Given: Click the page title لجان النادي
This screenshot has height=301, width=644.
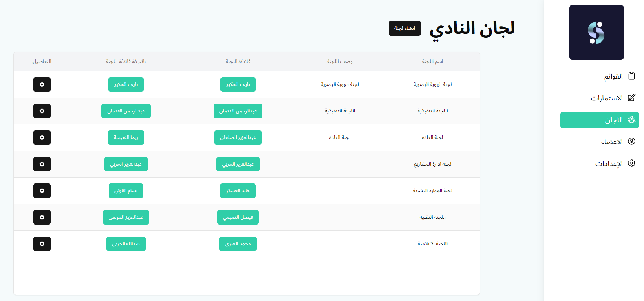Looking at the screenshot, I should pyautogui.click(x=472, y=29).
